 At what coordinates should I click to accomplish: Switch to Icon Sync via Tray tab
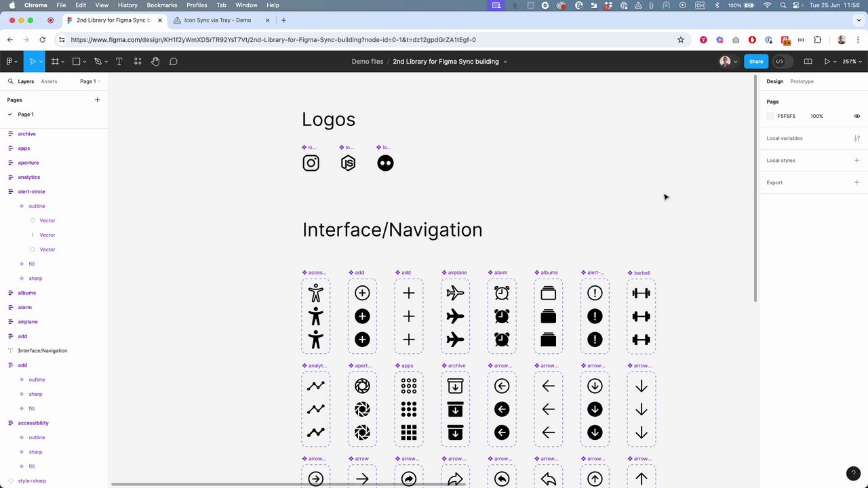(222, 20)
